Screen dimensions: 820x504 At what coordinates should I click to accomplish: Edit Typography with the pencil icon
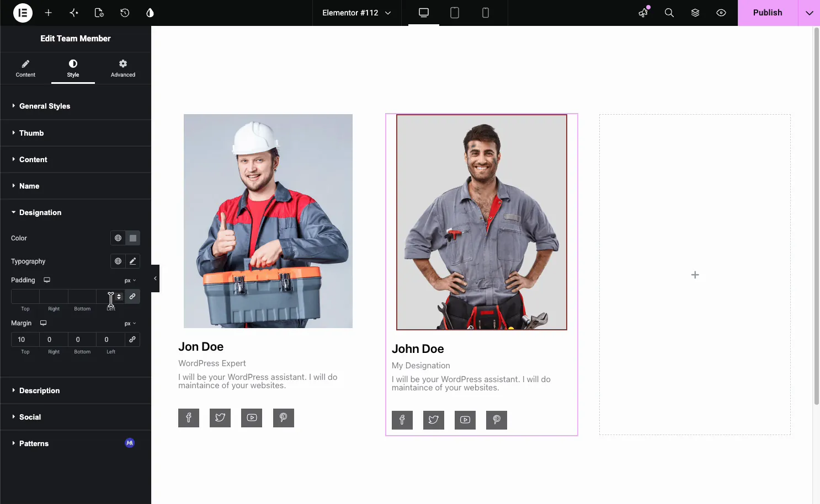pyautogui.click(x=133, y=261)
